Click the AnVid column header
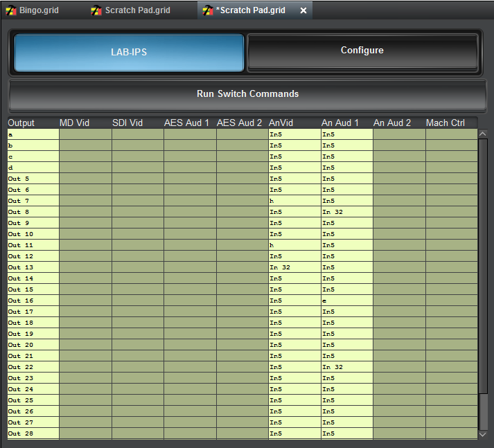The width and height of the screenshot is (494, 448). point(294,123)
